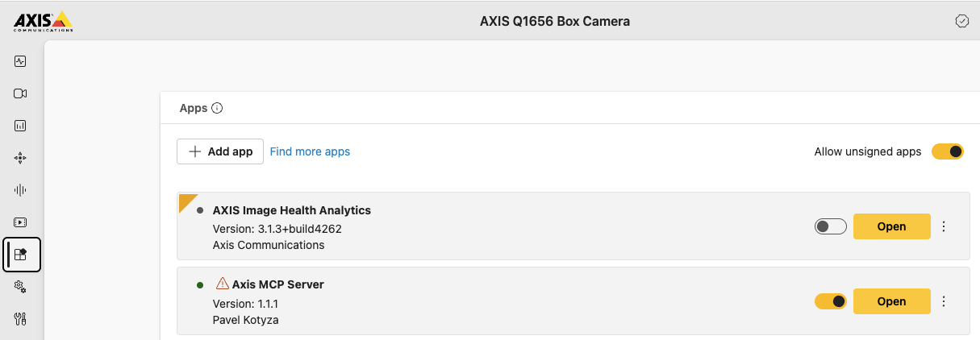The height and width of the screenshot is (340, 980).
Task: Open the three-dot menu for Axis MCP Server
Action: coord(944,301)
